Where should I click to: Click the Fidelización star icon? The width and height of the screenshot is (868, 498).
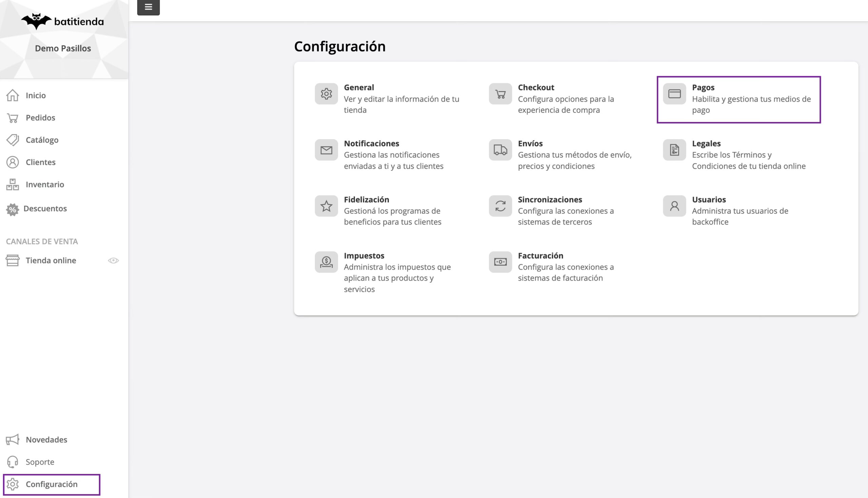coord(326,206)
